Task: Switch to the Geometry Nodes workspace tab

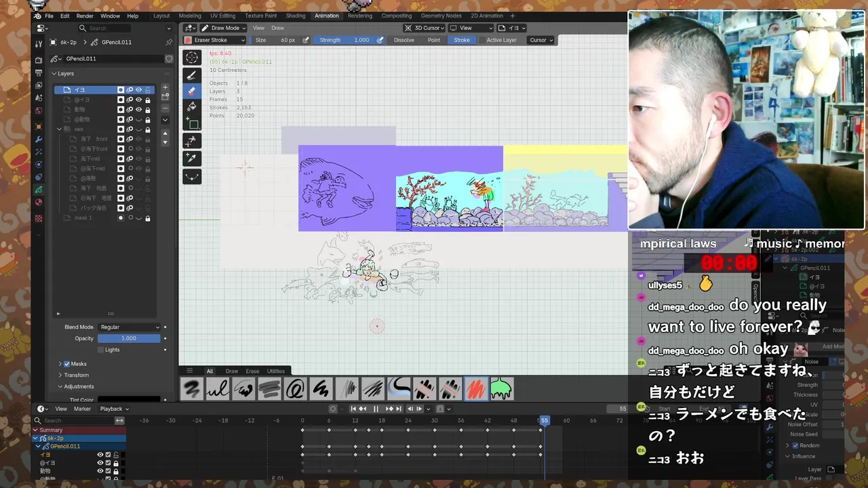Action: [441, 16]
